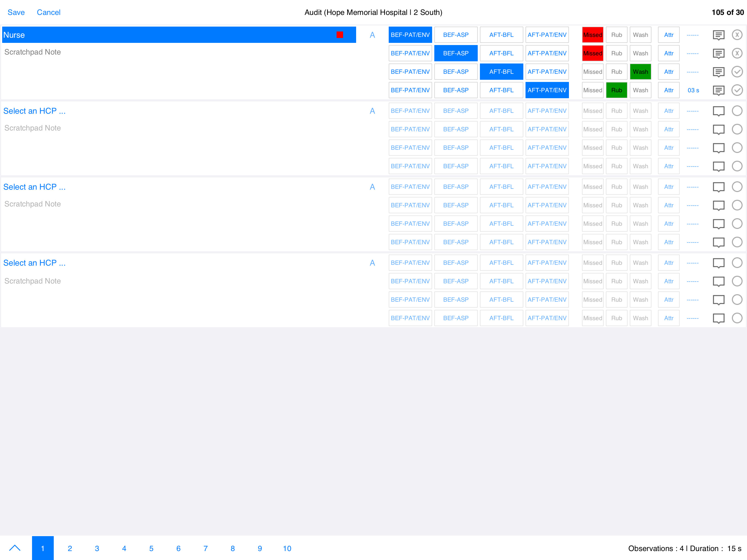The width and height of the screenshot is (747, 560).
Task: Click Rub on Nurse first row
Action: click(x=617, y=35)
